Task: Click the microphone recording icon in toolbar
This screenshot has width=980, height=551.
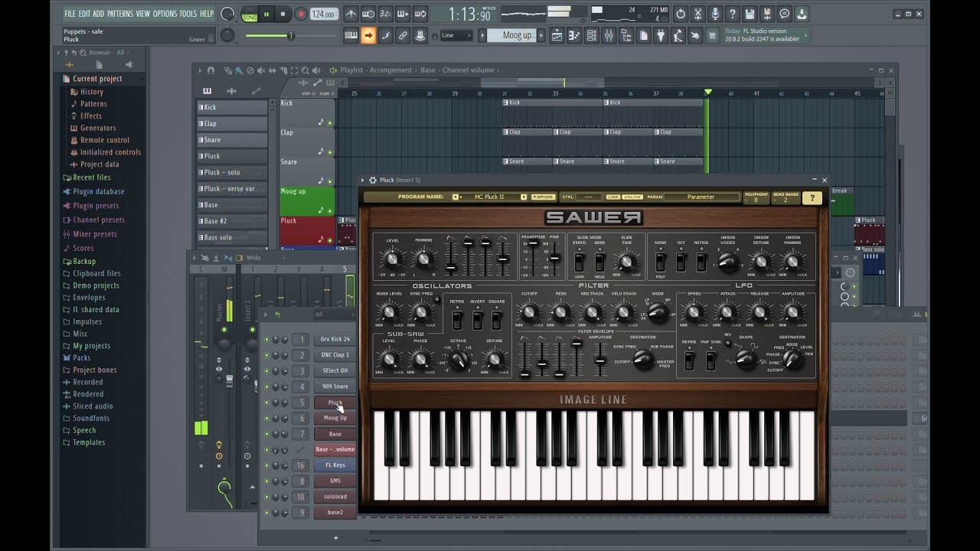Action: pos(715,14)
